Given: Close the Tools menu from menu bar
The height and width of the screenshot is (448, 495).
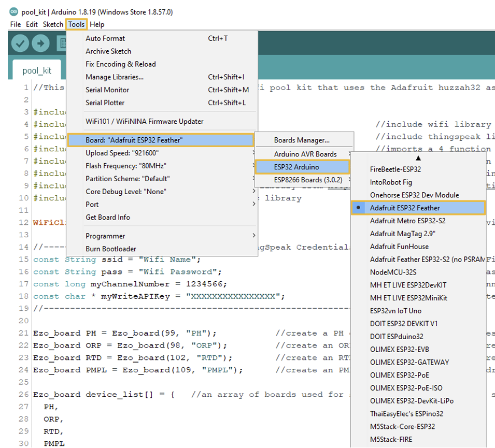Looking at the screenshot, I should 76,24.
